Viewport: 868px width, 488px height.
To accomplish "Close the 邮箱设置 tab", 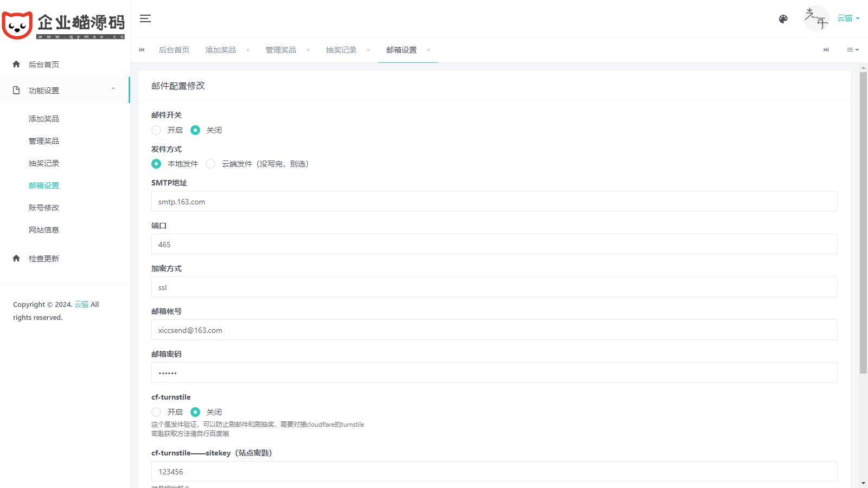I will coord(429,50).
